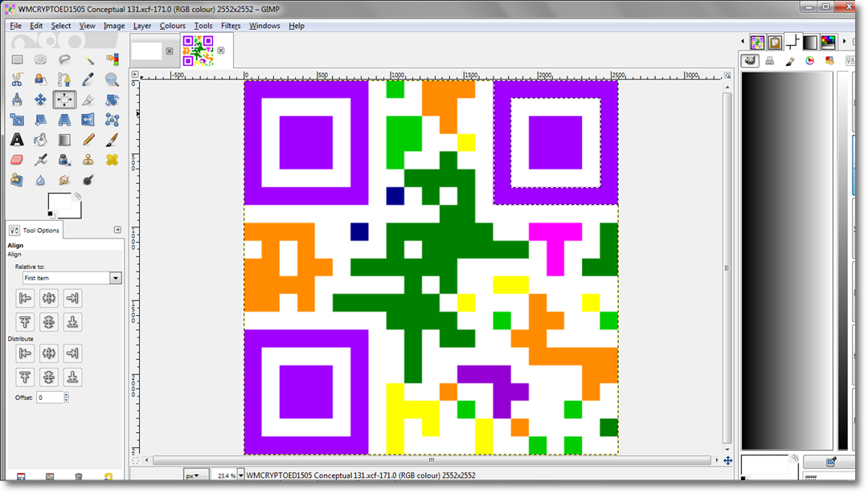This screenshot has width=868, height=494.
Task: Select the Fuzzy Select magic wand tool
Action: pyautogui.click(x=88, y=59)
